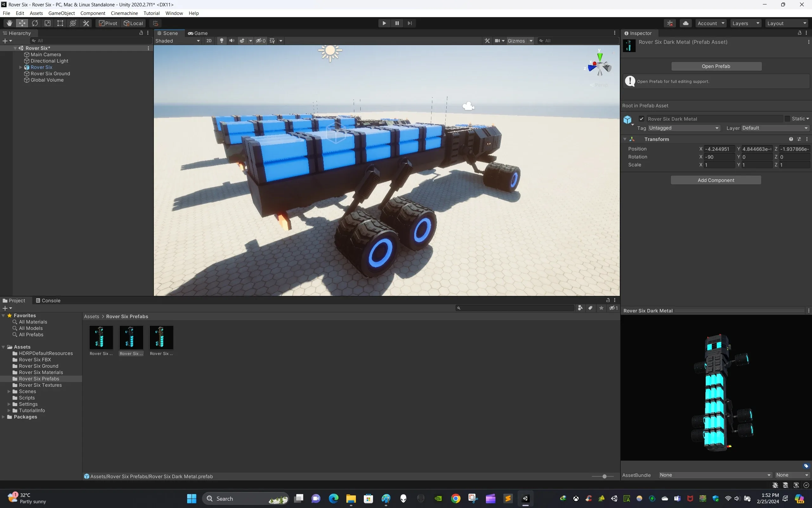Open scene component tools icon

pos(487,41)
